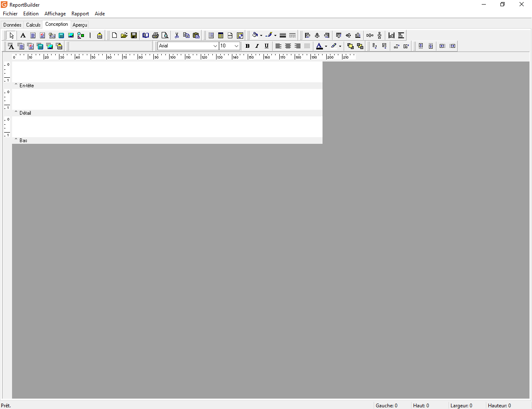Open font color dropdown arrow
This screenshot has width=532, height=409.
click(326, 47)
